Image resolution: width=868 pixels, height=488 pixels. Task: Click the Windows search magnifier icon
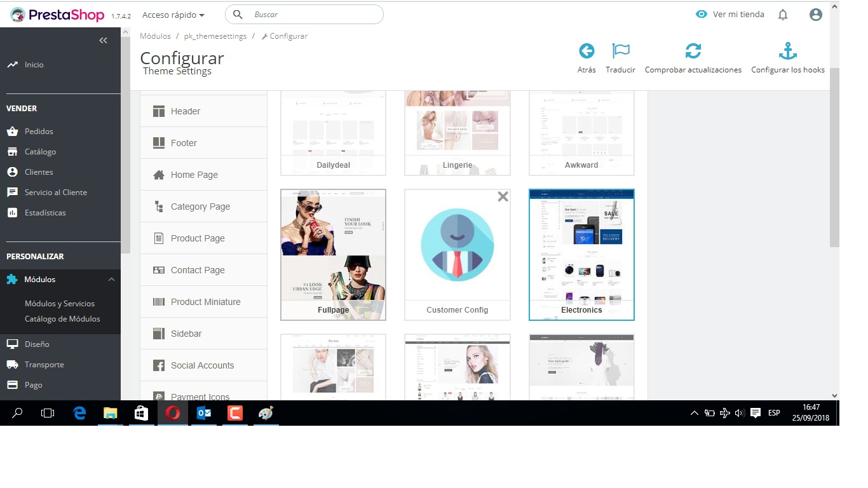tap(17, 413)
